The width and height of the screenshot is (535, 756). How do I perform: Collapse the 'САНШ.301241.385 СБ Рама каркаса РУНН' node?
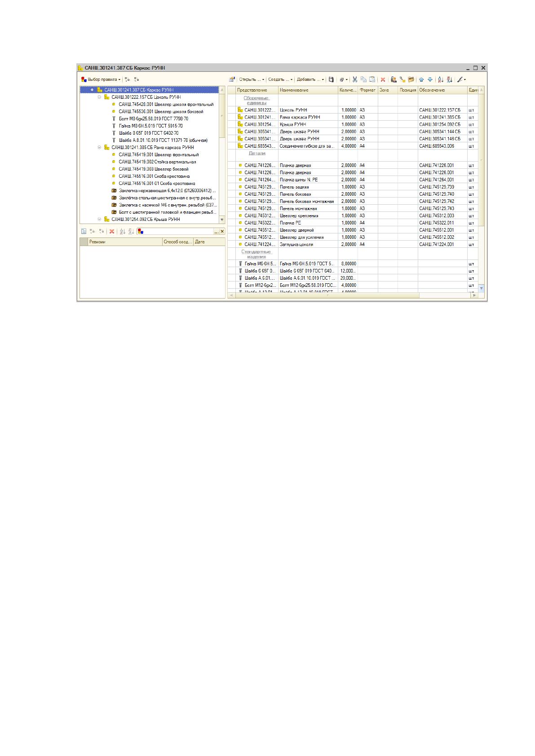pos(99,147)
